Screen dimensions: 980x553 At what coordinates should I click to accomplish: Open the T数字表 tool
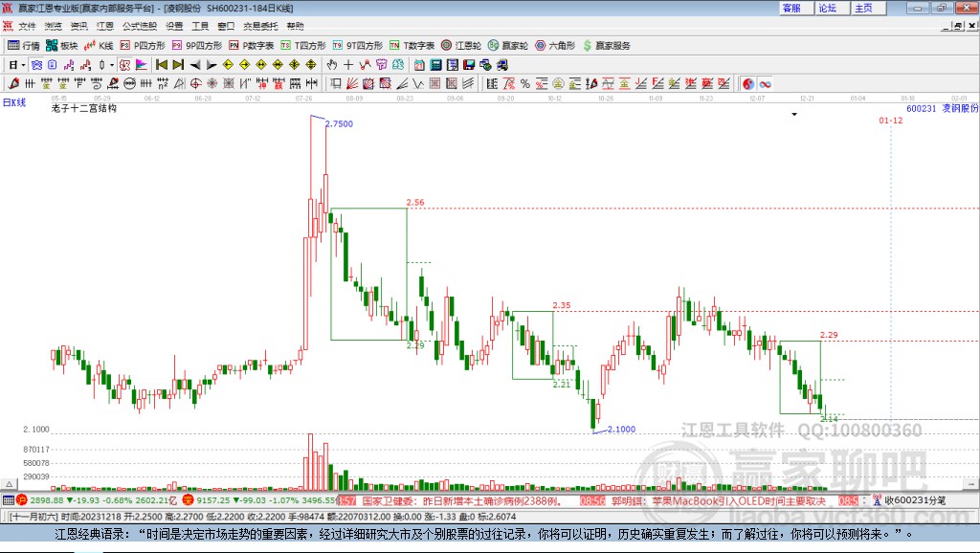click(412, 46)
